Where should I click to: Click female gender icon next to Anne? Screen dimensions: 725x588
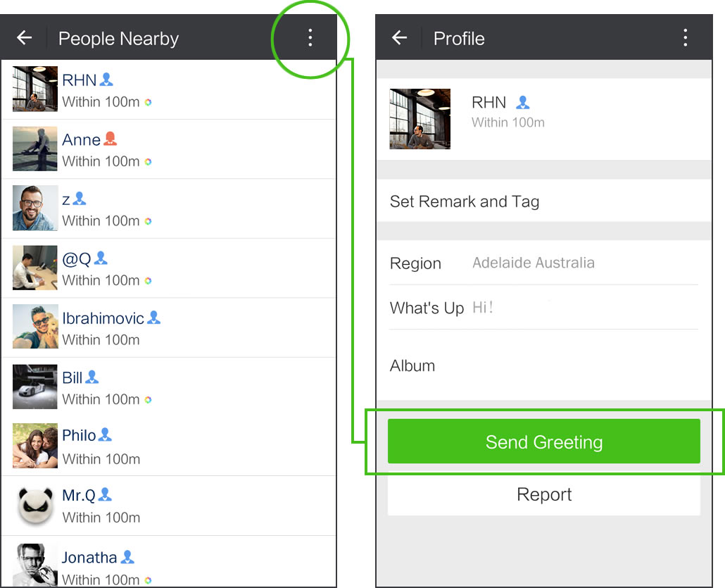[110, 138]
